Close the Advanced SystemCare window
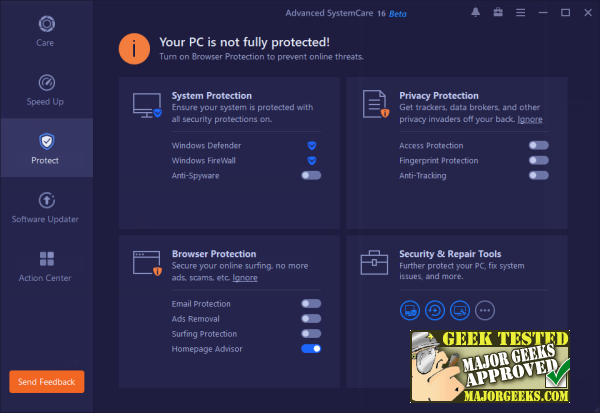This screenshot has height=413, width=600. coord(588,13)
